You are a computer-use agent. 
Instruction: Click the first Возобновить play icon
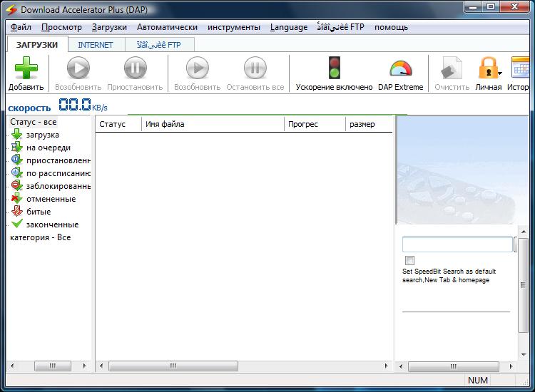pyautogui.click(x=78, y=69)
